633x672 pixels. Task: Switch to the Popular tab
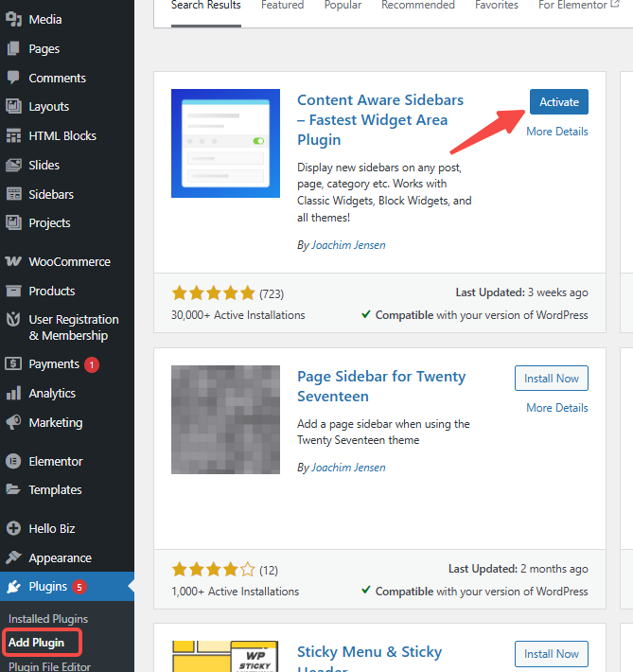point(343,6)
